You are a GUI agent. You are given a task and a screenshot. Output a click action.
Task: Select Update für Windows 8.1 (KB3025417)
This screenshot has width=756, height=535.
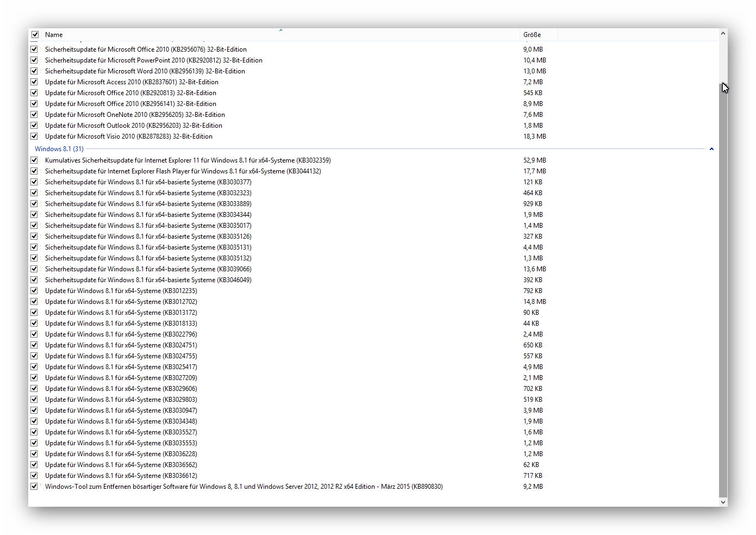click(121, 367)
